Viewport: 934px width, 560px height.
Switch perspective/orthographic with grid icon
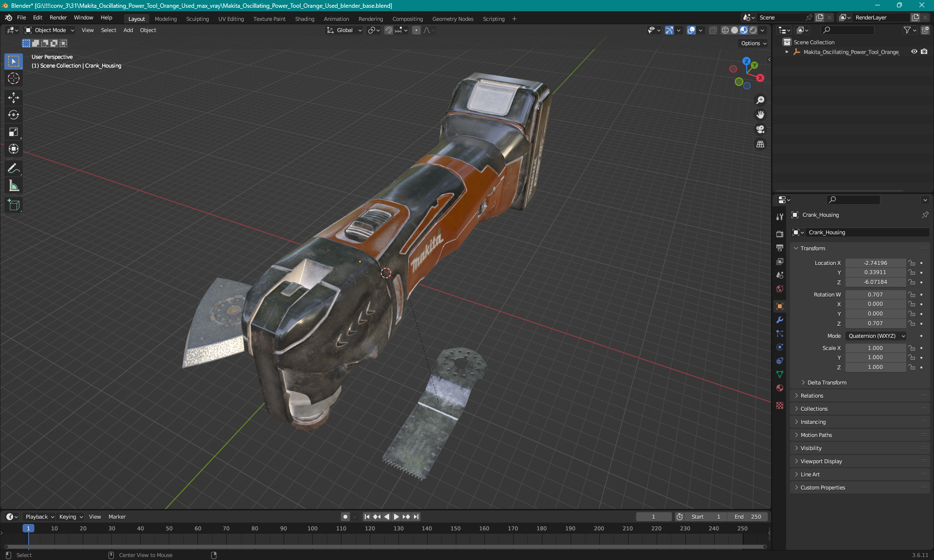click(760, 144)
